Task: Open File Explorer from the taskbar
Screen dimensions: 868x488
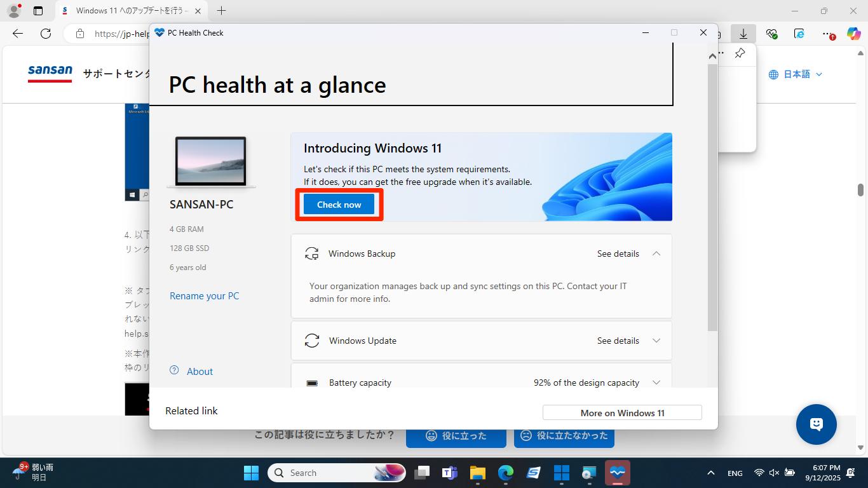Action: [478, 473]
